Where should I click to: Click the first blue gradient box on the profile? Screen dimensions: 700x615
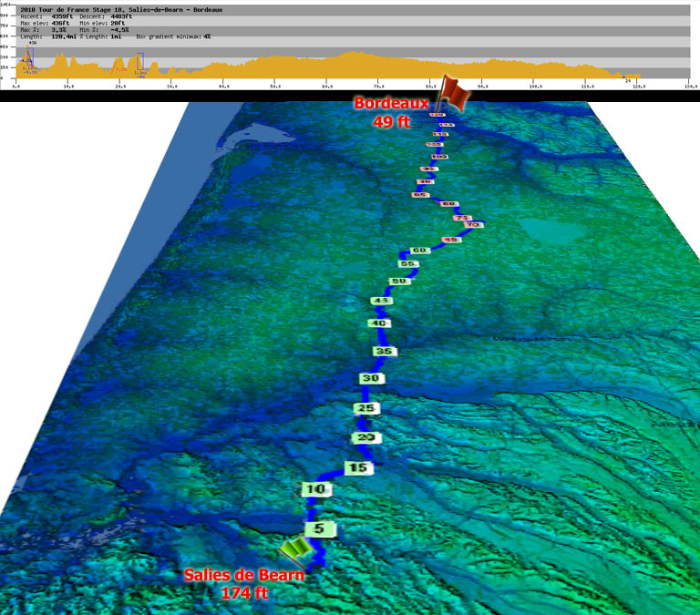[30, 56]
